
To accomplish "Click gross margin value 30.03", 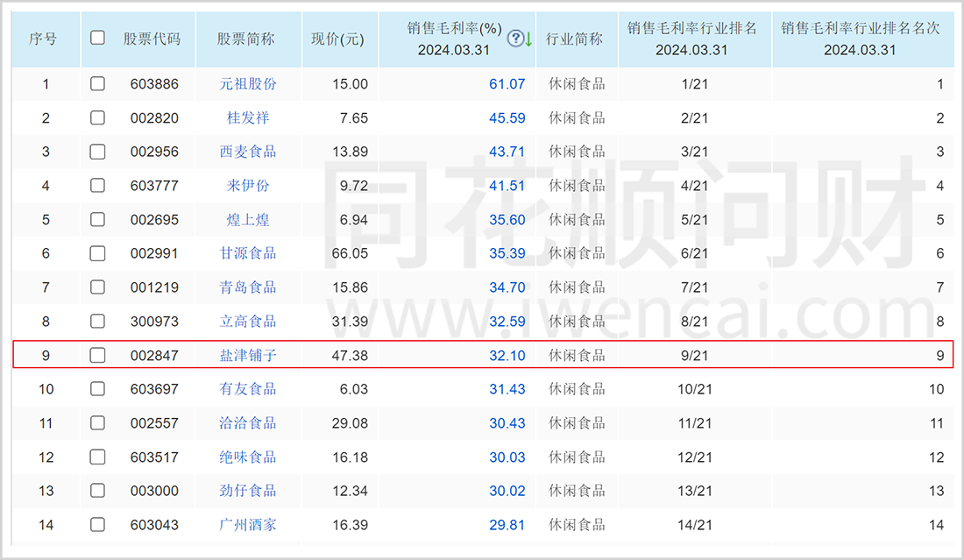I will click(507, 457).
